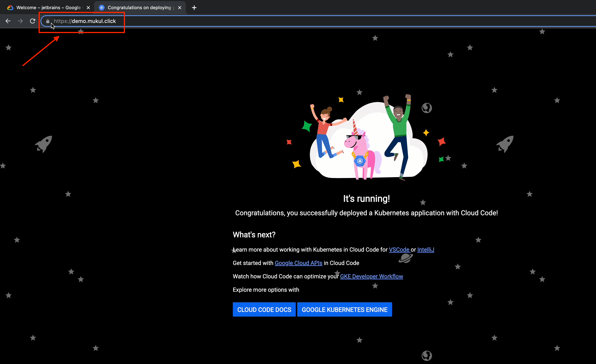The image size is (596, 364).
Task: Switch to Welcome – jetbrains – Google tab
Action: [x=48, y=8]
